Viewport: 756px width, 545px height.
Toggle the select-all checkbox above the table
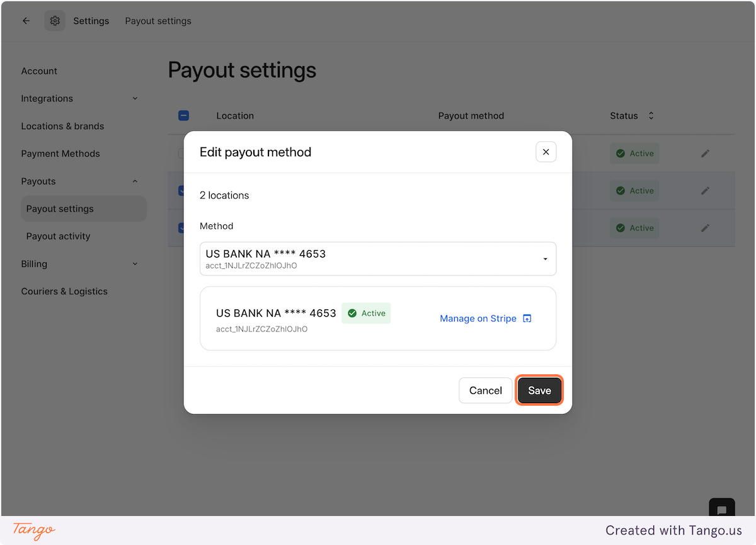point(183,115)
